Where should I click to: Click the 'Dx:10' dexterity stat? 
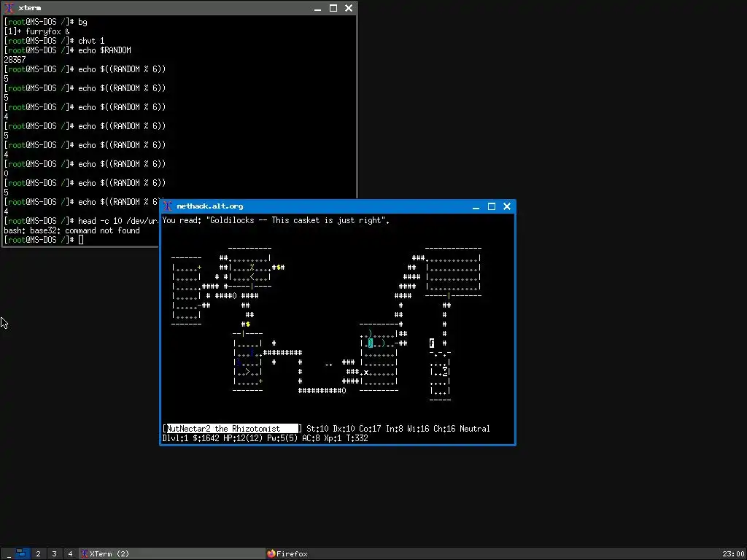(344, 429)
